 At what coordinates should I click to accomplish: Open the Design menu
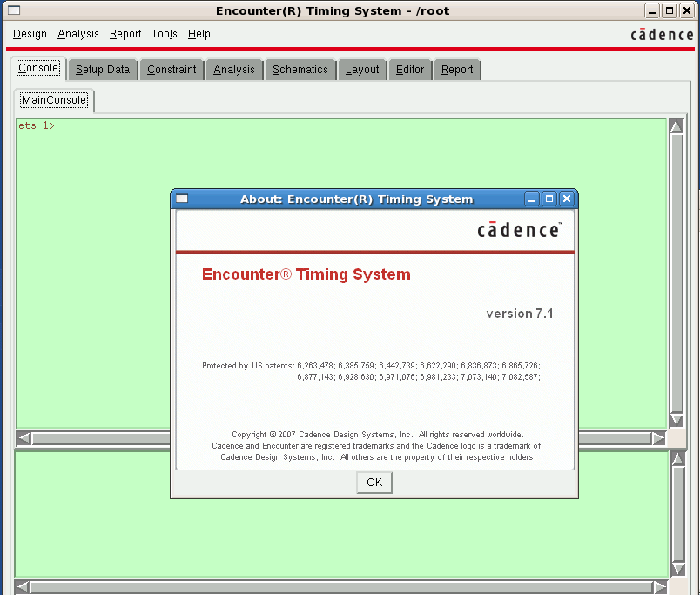tap(30, 34)
